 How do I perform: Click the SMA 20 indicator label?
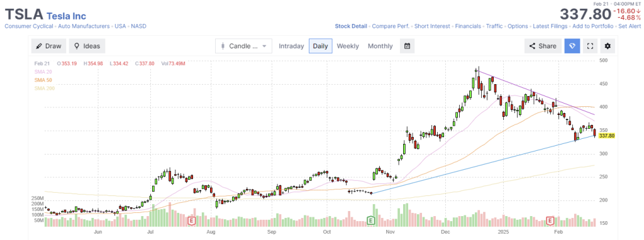pyautogui.click(x=43, y=72)
